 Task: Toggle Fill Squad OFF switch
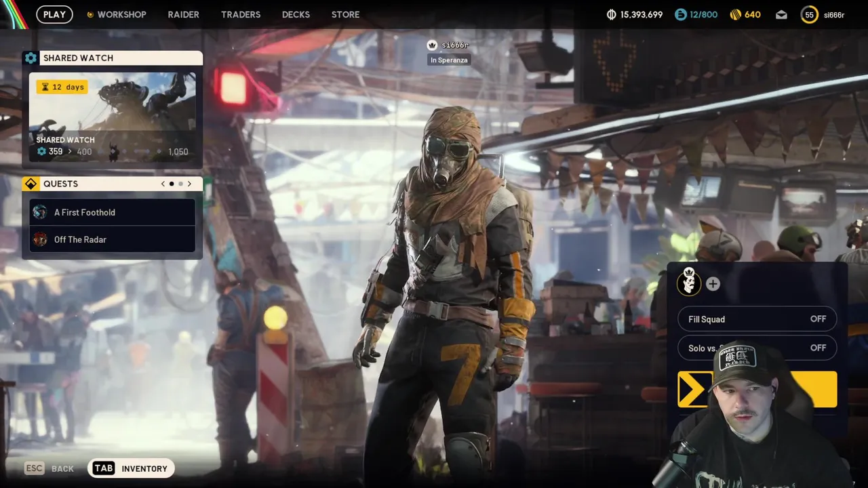point(757,319)
